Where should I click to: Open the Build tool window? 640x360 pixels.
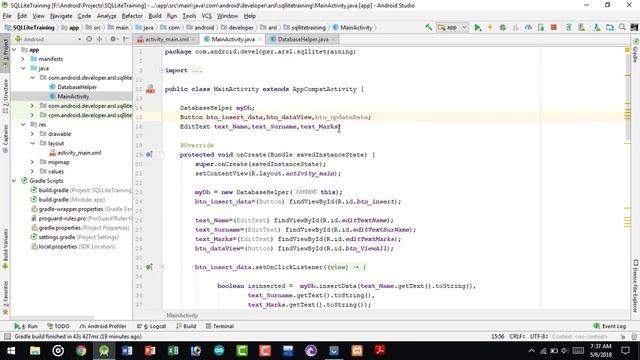pyautogui.click(x=186, y=326)
